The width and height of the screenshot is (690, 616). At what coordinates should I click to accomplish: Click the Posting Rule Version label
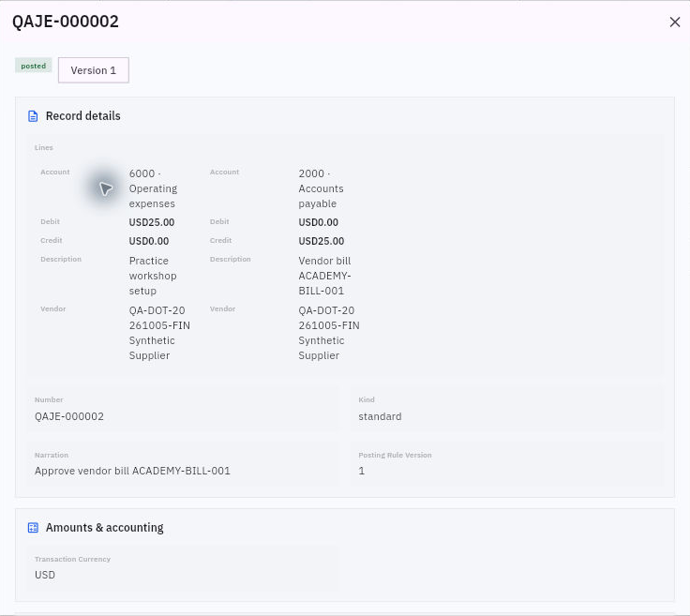[x=395, y=455]
